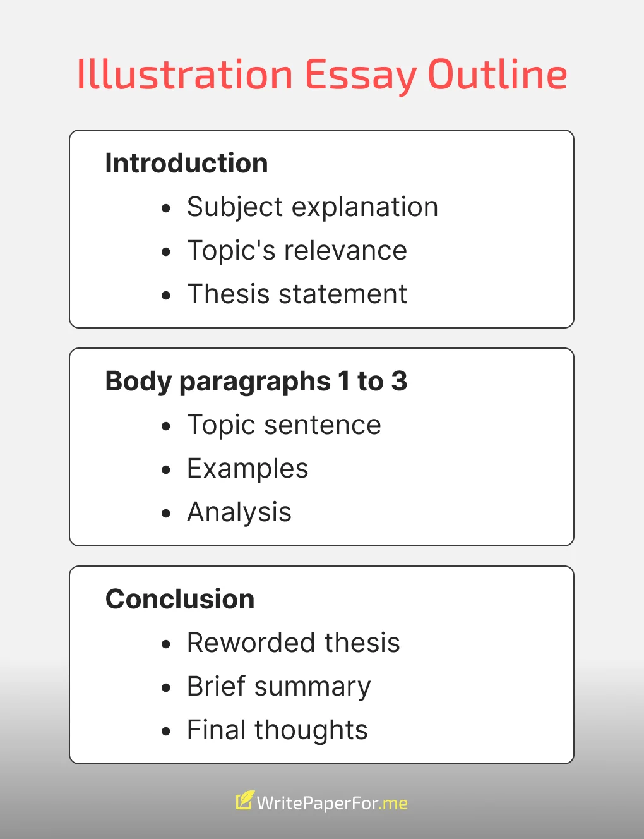Click the Analysis bullet item
This screenshot has width=644, height=839.
tap(239, 512)
